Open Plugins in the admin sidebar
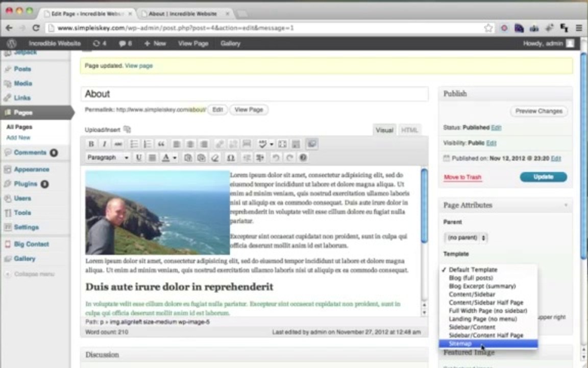This screenshot has width=588, height=368. pos(26,184)
